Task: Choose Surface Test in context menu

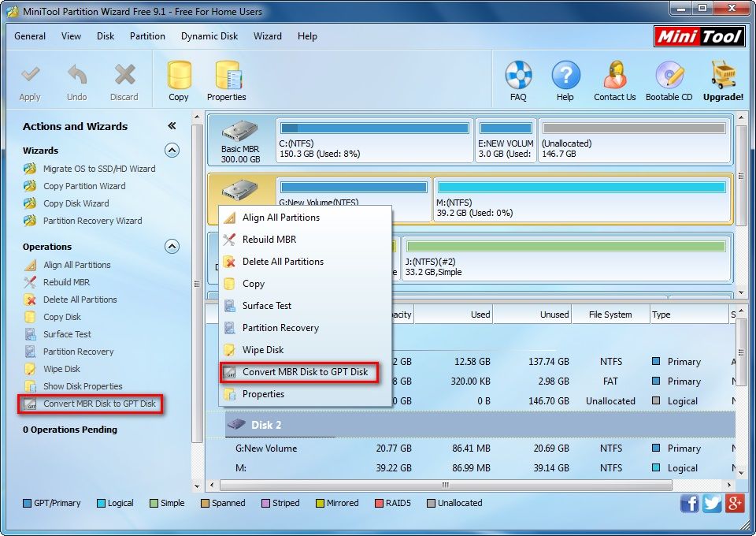Action: [306, 306]
